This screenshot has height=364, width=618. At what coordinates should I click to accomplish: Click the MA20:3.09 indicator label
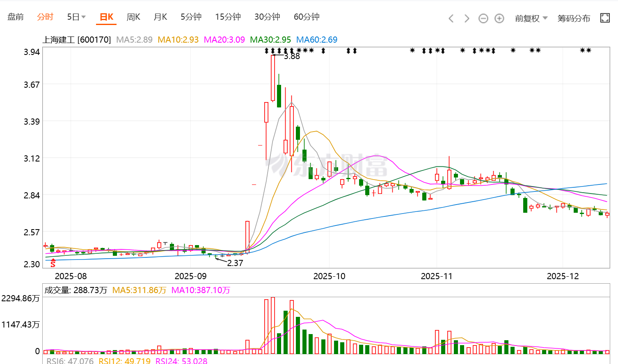[224, 40]
